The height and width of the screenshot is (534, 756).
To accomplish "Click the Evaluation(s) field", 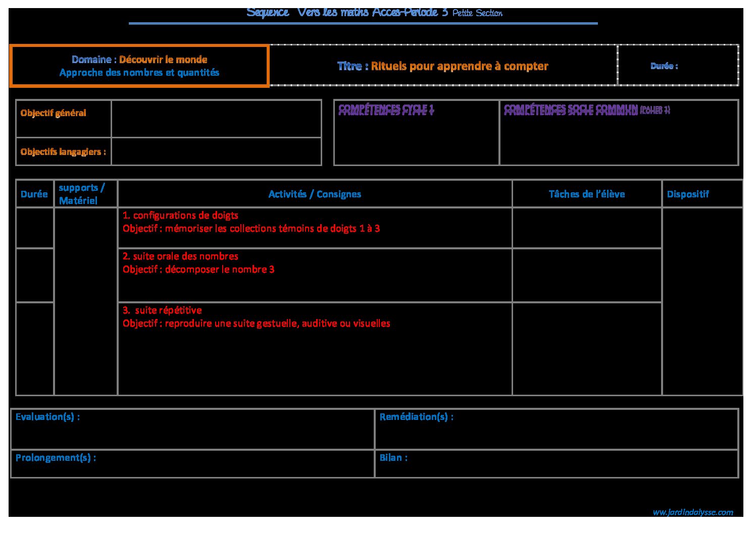I will point(192,429).
